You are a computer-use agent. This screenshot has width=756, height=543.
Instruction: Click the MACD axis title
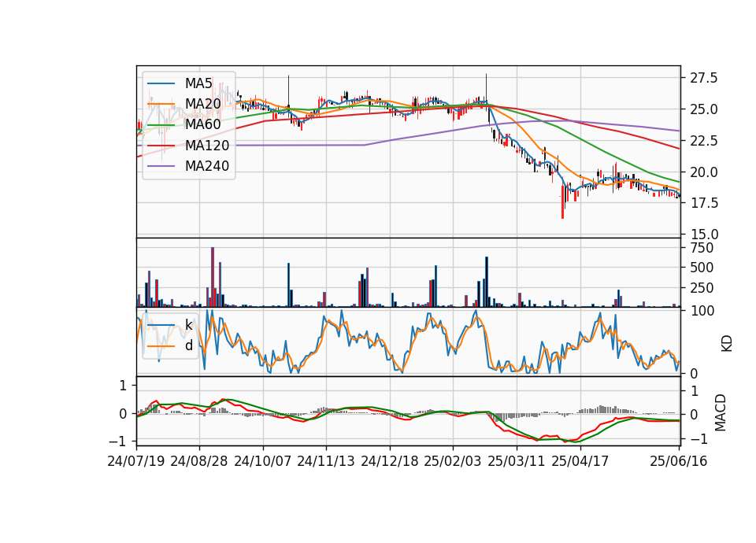click(x=721, y=412)
